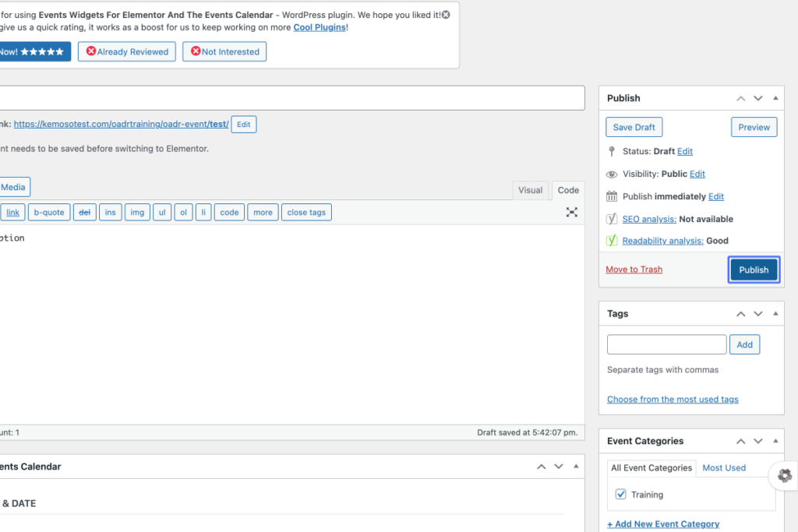Screen dimensions: 798x532
Task: Open the kemosotest permalink URL
Action: click(121, 124)
